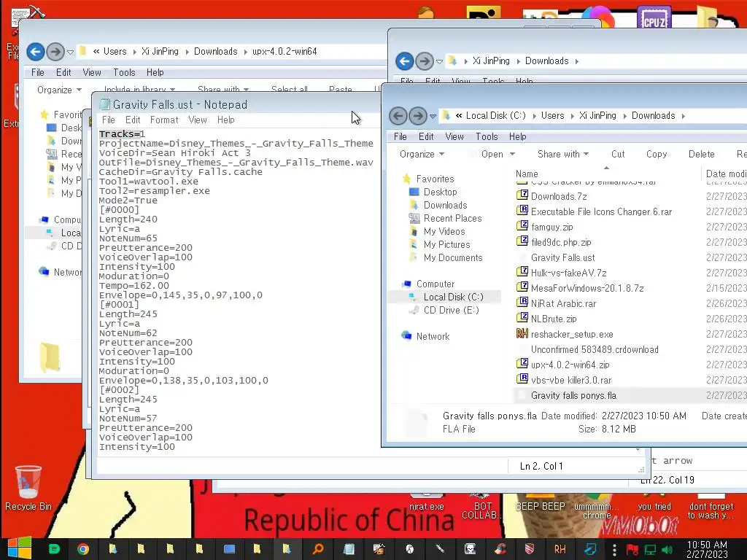Open Chrome from the taskbar
The image size is (747, 560).
click(x=83, y=549)
